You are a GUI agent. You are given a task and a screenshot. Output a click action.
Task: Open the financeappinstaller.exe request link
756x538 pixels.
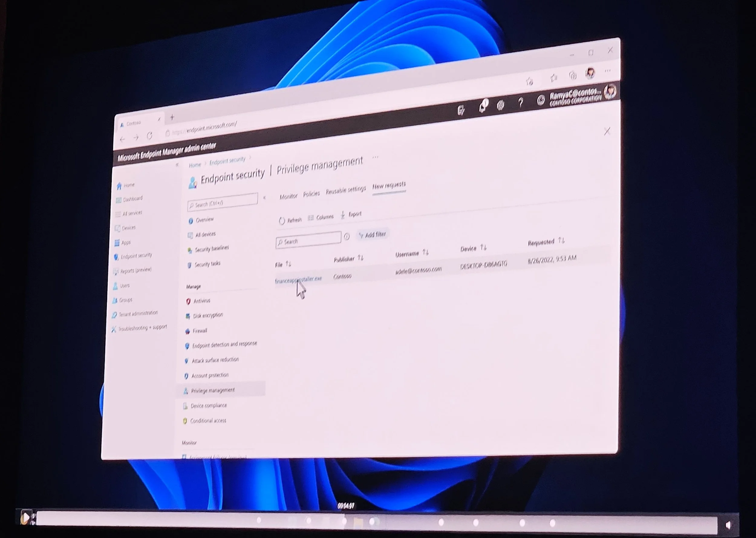pos(298,280)
